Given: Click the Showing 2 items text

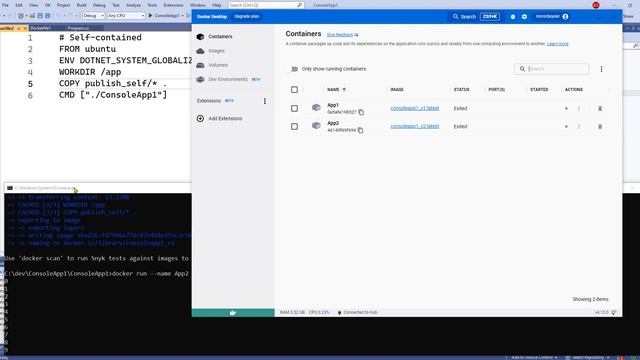Looking at the screenshot, I should point(590,300).
